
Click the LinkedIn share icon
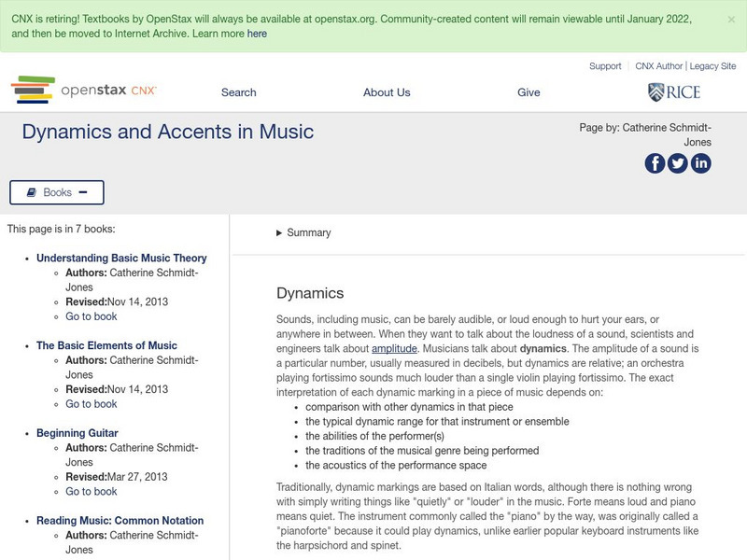tap(701, 164)
